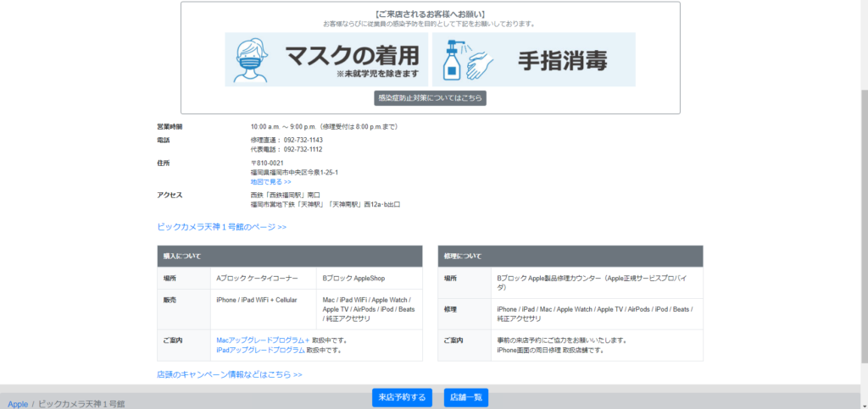Click the マスクの着用 banner image

point(326,59)
